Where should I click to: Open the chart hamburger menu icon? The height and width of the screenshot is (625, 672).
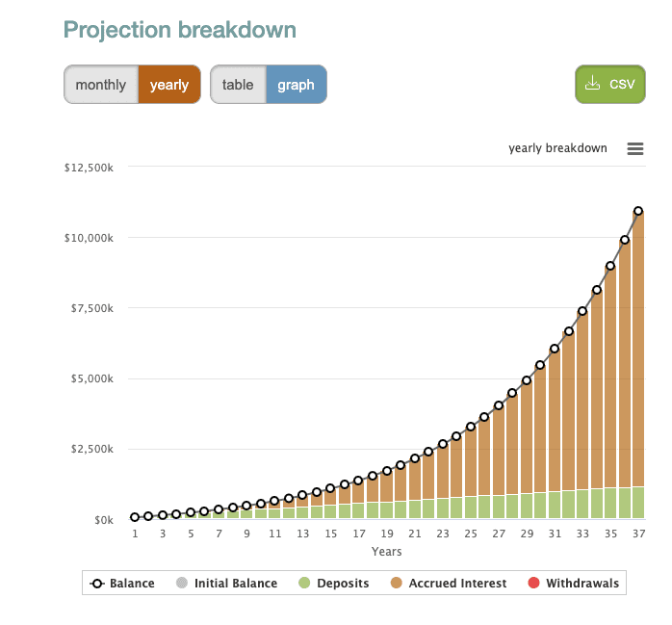tap(634, 148)
